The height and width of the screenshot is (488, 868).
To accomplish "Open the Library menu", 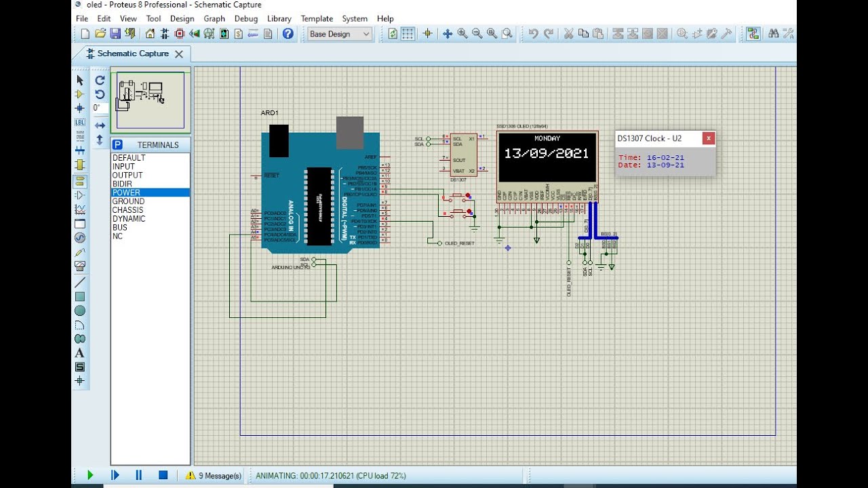I will (279, 19).
